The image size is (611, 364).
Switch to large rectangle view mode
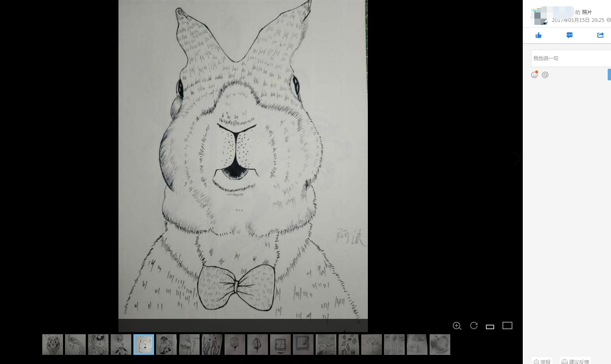click(x=507, y=326)
